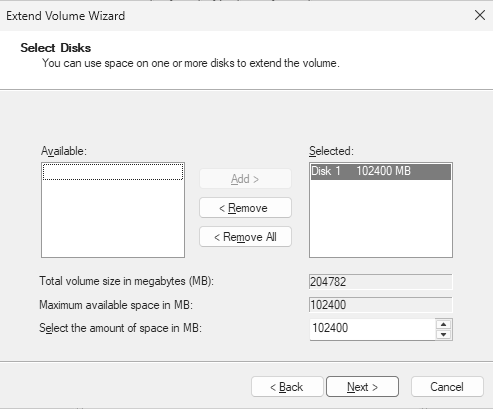The height and width of the screenshot is (409, 493).
Task: Click the < Remove button
Action: click(x=245, y=208)
